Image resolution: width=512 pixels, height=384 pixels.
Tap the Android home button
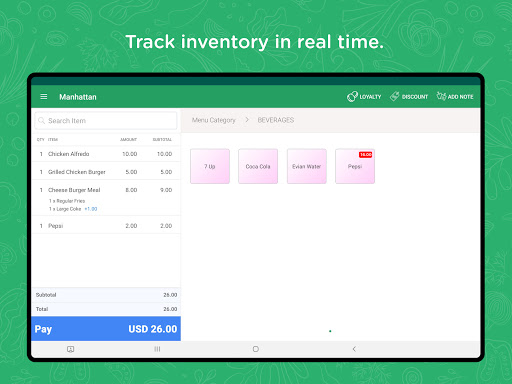point(256,349)
